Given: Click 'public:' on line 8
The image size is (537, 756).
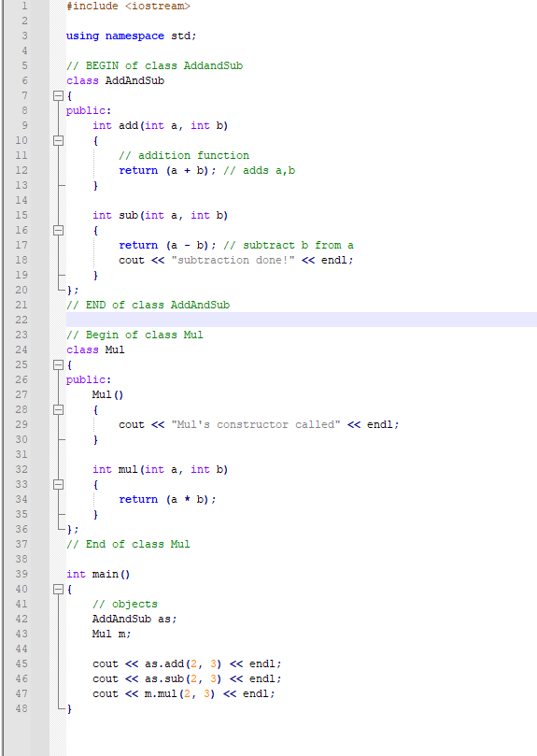Looking at the screenshot, I should pos(89,111).
